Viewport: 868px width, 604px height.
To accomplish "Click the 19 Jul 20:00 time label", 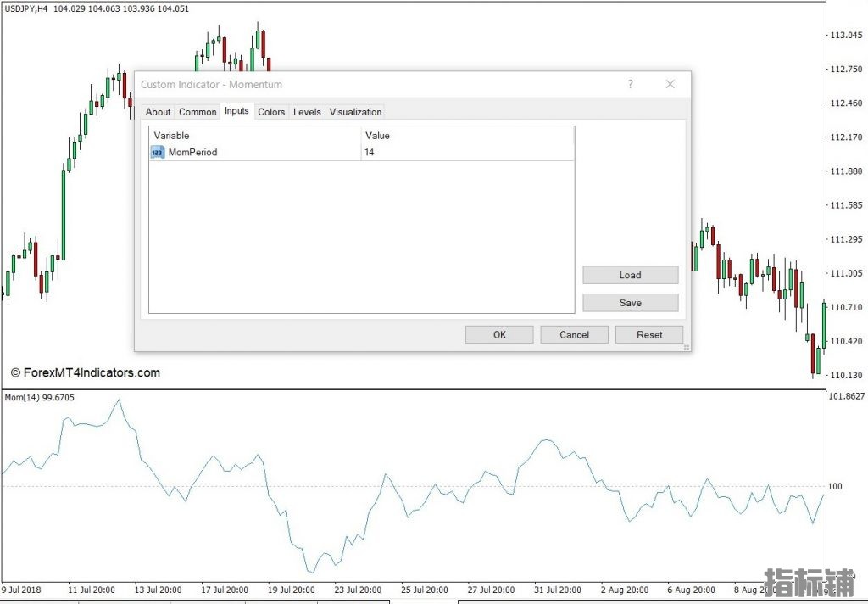I will tap(292, 590).
